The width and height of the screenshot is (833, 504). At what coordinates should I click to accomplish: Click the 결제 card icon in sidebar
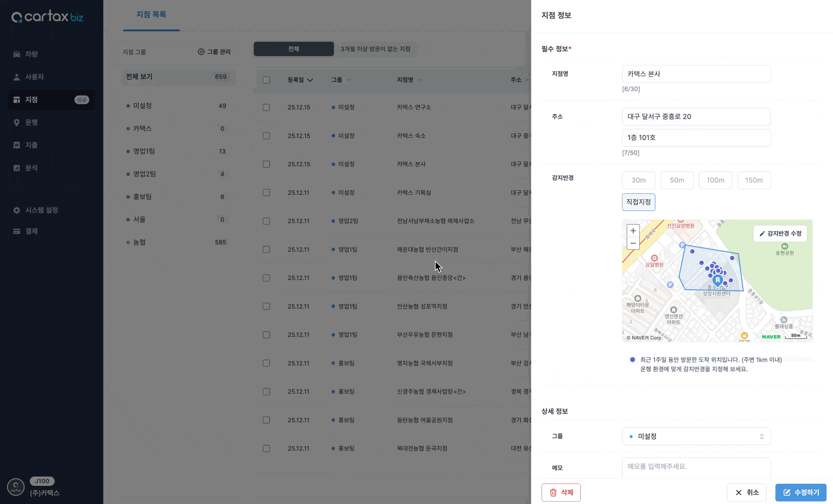17,231
